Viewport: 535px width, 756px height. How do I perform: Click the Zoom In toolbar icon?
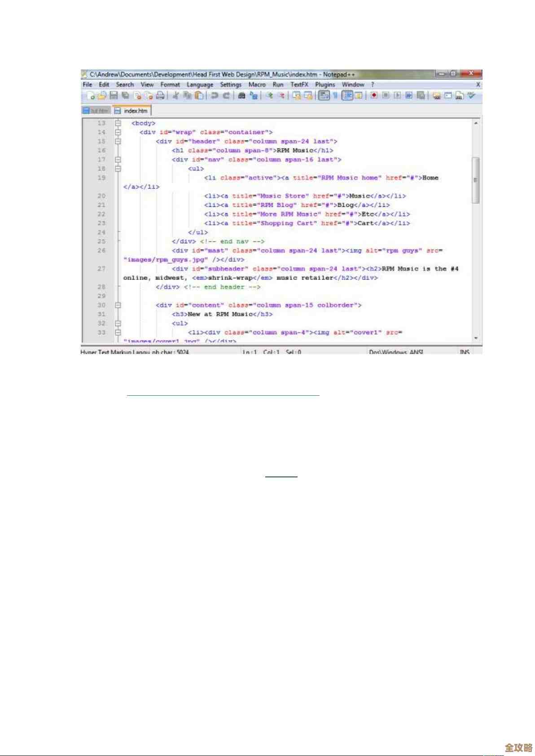coord(269,96)
